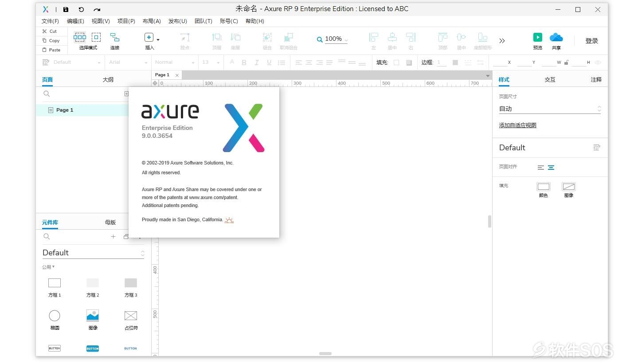Click the align 右 right icon

coord(411,37)
